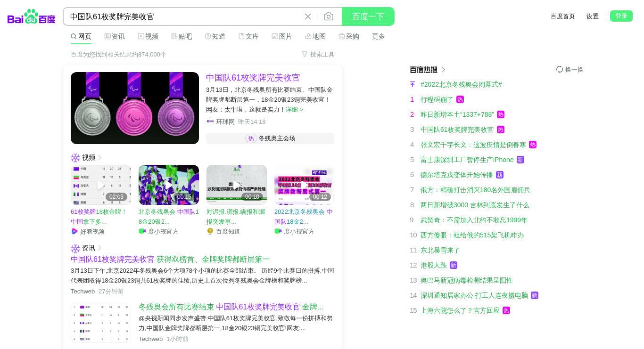
Task: Play the 02:03 medal table video
Action: pos(101,185)
